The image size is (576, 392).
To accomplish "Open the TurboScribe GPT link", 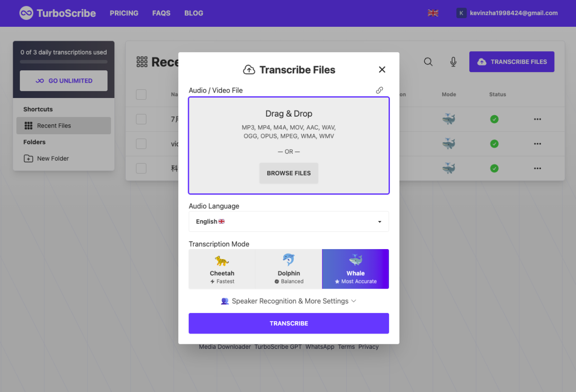I will (x=278, y=347).
